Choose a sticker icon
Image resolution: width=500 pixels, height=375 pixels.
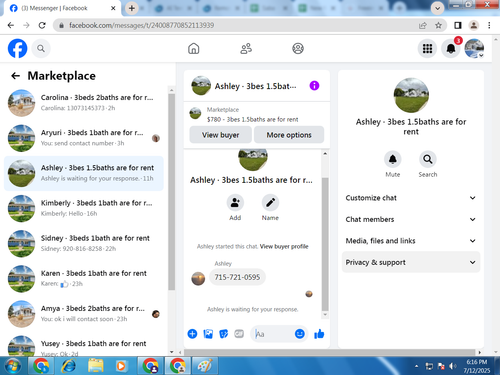(224, 334)
